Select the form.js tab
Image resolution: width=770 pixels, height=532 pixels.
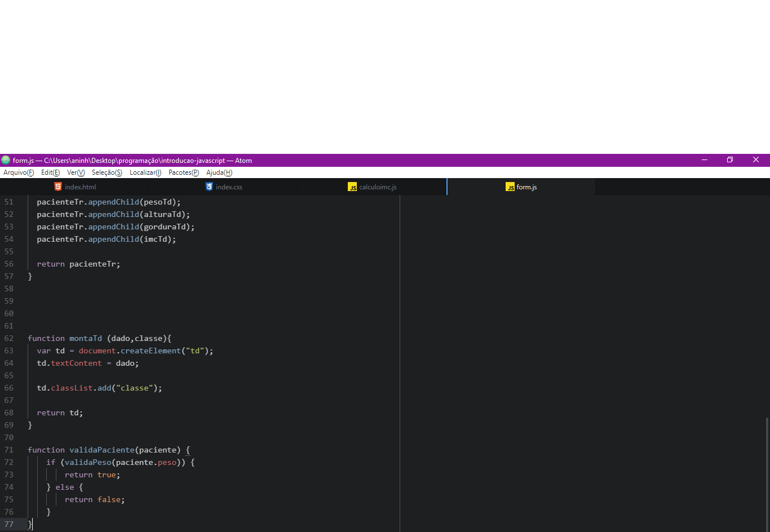[521, 187]
